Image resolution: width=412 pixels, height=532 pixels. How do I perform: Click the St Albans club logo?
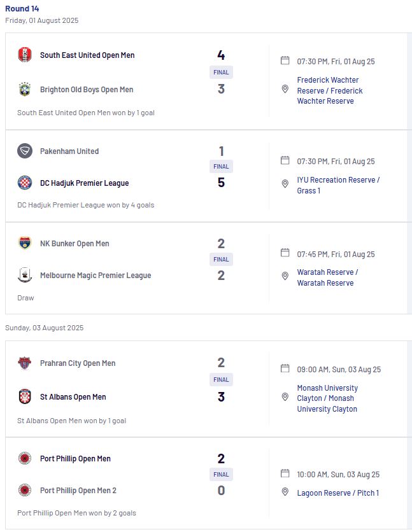25,396
